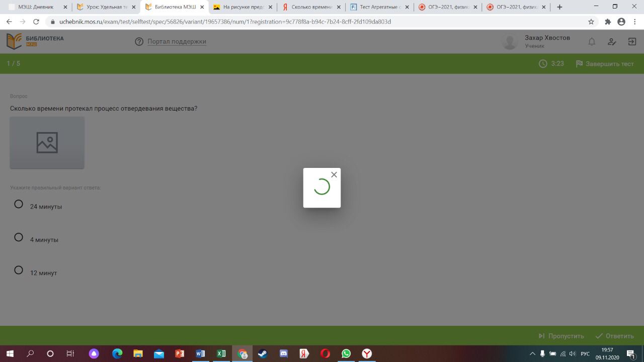This screenshot has width=644, height=362.
Task: Select the 12 минут answer option
Action: point(19,270)
